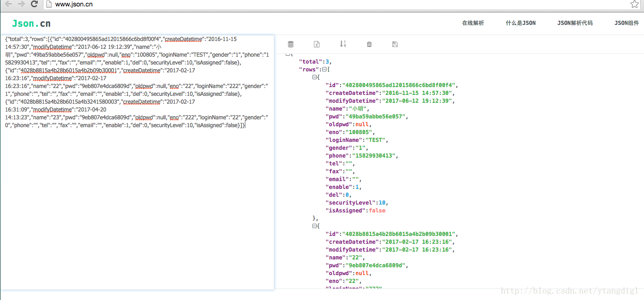Click the first row's "oldpwd" null value
The image size is (644, 300).
coord(363,124)
